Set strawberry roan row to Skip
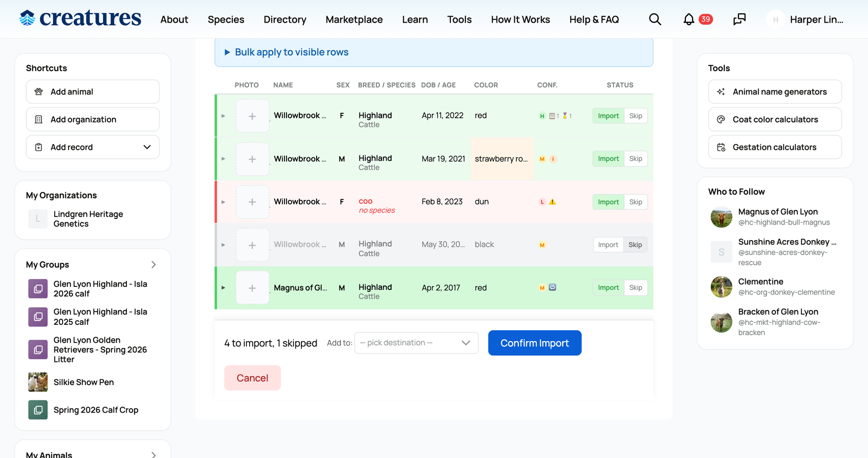This screenshot has height=458, width=868. [x=636, y=159]
